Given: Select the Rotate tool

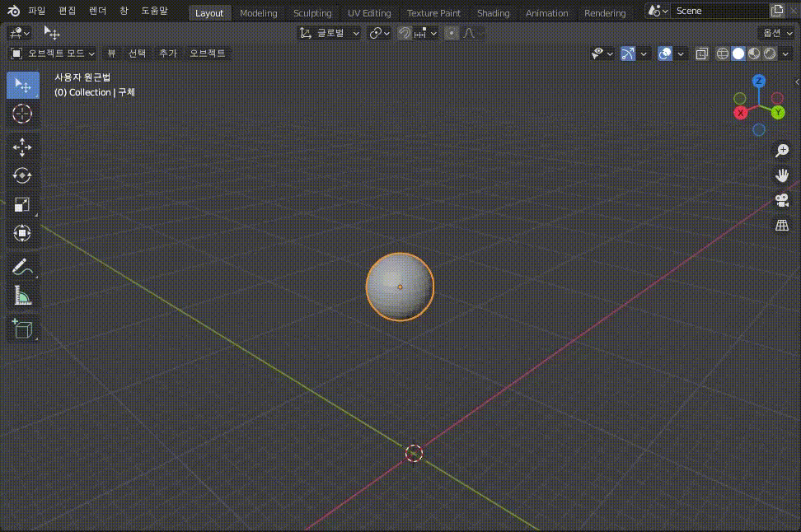Looking at the screenshot, I should tap(22, 175).
